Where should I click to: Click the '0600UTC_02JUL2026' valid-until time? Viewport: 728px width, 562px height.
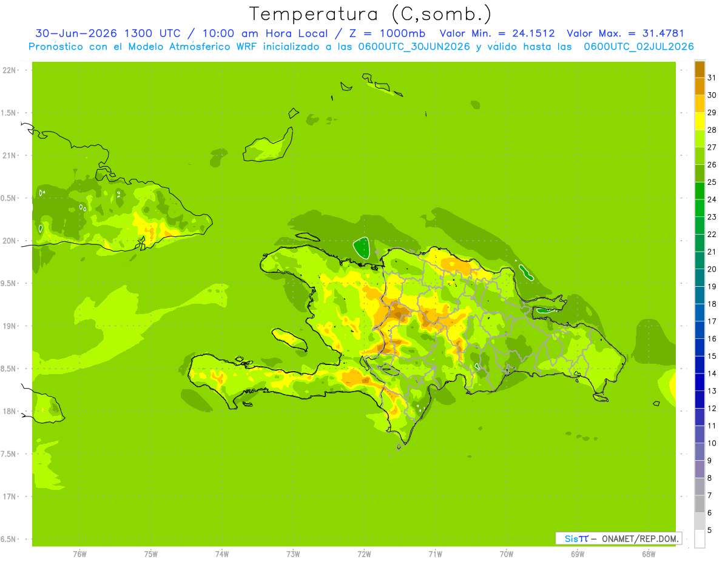click(639, 47)
